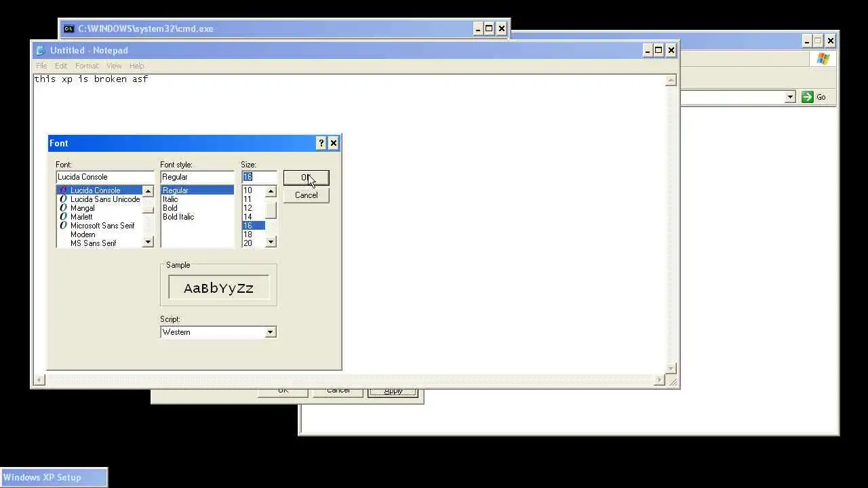The width and height of the screenshot is (868, 488).
Task: Click the Notepad icon in Untitled title bar
Action: [41, 50]
